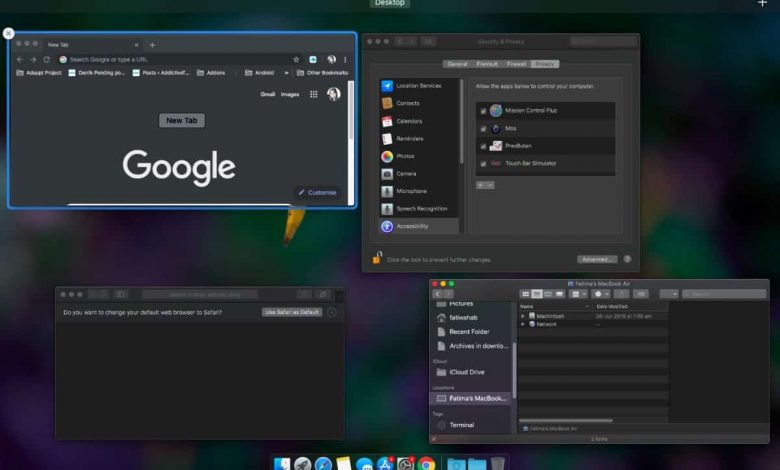Open the Other Bookmarks folder
Image resolution: width=780 pixels, height=470 pixels.
tap(322, 73)
